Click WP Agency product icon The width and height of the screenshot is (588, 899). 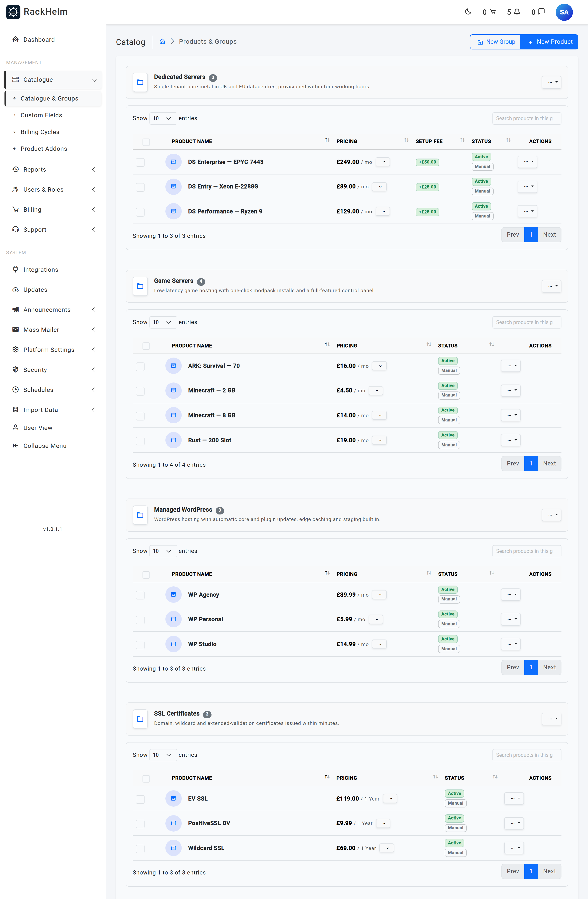click(173, 595)
